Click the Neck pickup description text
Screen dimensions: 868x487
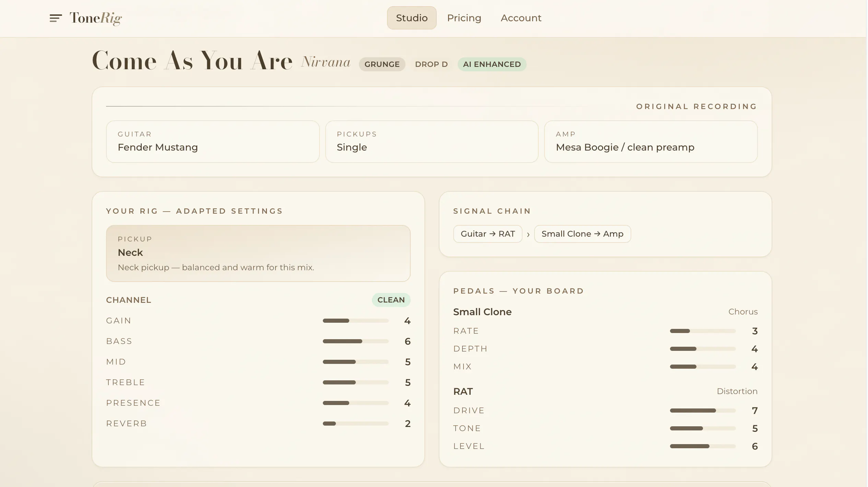pos(216,268)
